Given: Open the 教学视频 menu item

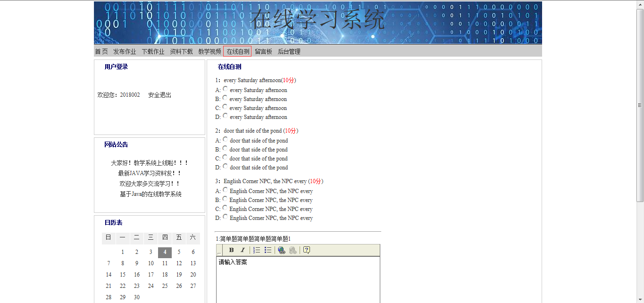Looking at the screenshot, I should [209, 51].
